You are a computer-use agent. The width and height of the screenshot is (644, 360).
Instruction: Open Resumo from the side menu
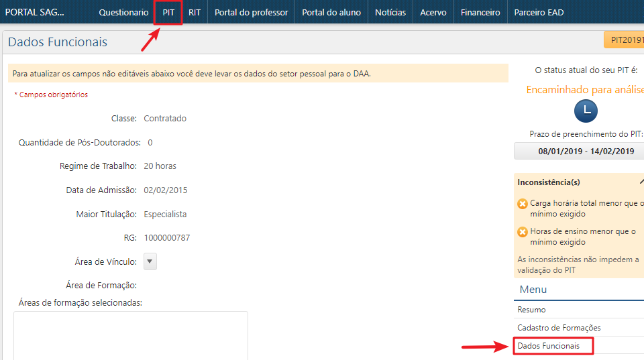click(531, 310)
